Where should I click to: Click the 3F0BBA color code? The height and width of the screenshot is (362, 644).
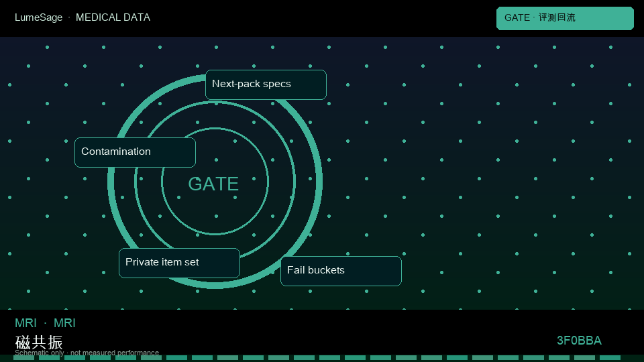tap(579, 341)
